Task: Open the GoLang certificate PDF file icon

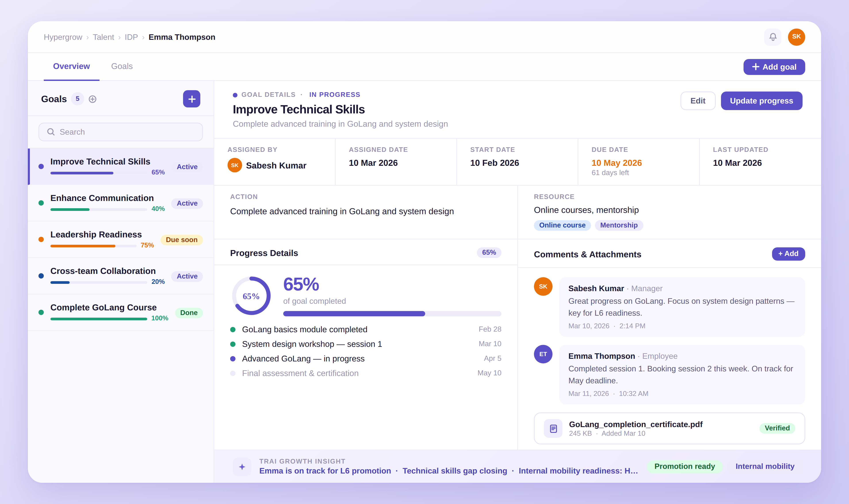Action: click(553, 428)
